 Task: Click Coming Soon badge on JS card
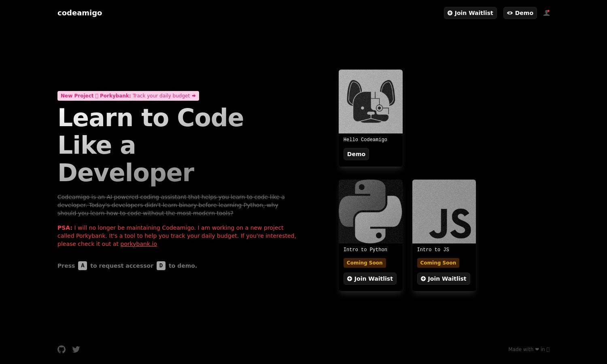click(438, 263)
